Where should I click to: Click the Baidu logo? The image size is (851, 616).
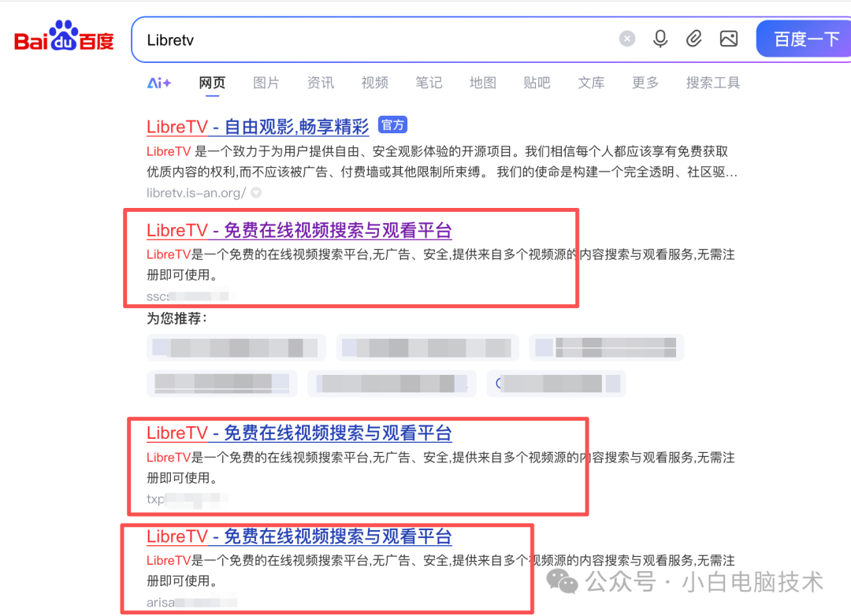pyautogui.click(x=64, y=37)
